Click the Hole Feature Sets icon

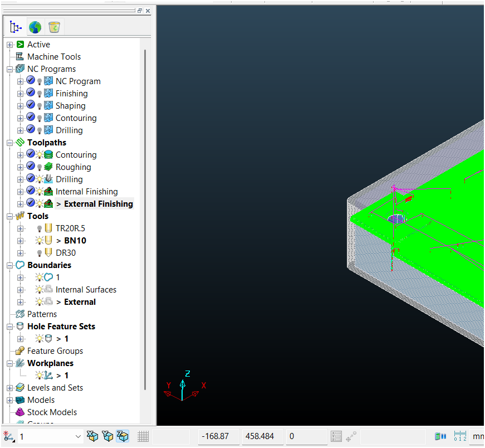(20, 326)
